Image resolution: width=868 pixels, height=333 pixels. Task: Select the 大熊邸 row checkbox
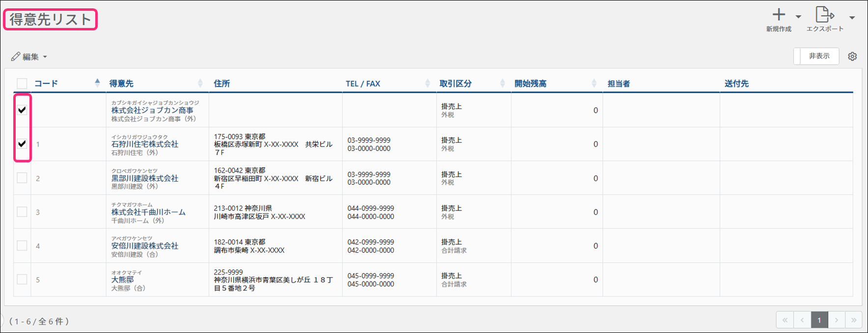pyautogui.click(x=22, y=280)
